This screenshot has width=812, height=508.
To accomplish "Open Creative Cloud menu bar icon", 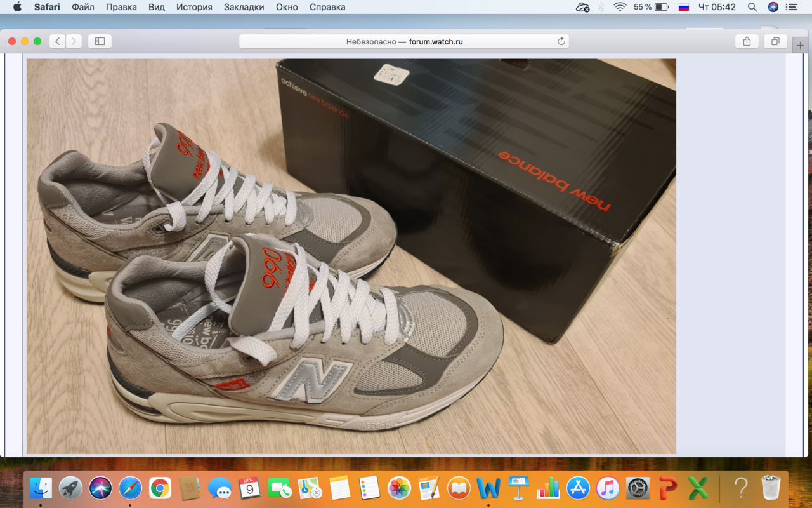I will click(x=582, y=7).
